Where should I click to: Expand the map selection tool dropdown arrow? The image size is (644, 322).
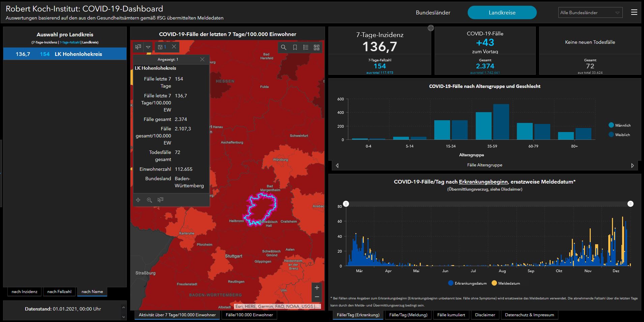(x=148, y=47)
